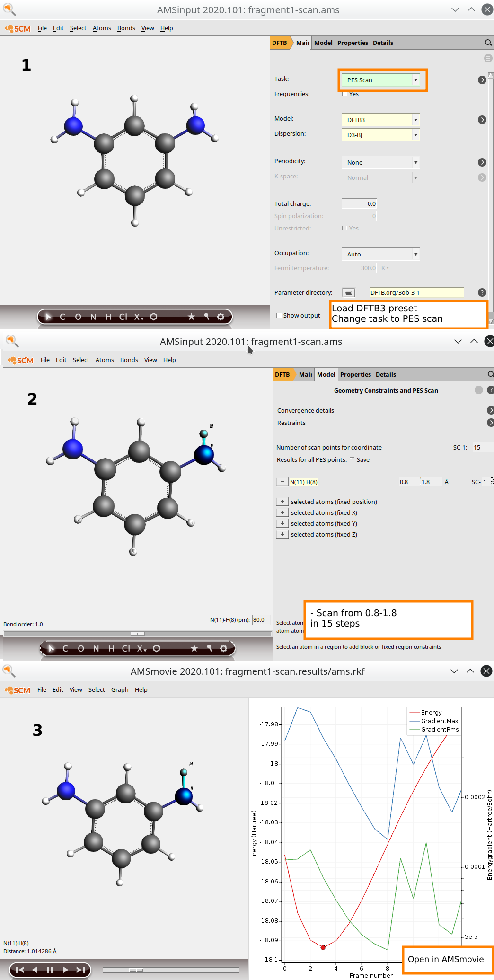Open the X element picker in top AMSinput toolbar
Image resolution: width=494 pixels, height=980 pixels.
139,317
